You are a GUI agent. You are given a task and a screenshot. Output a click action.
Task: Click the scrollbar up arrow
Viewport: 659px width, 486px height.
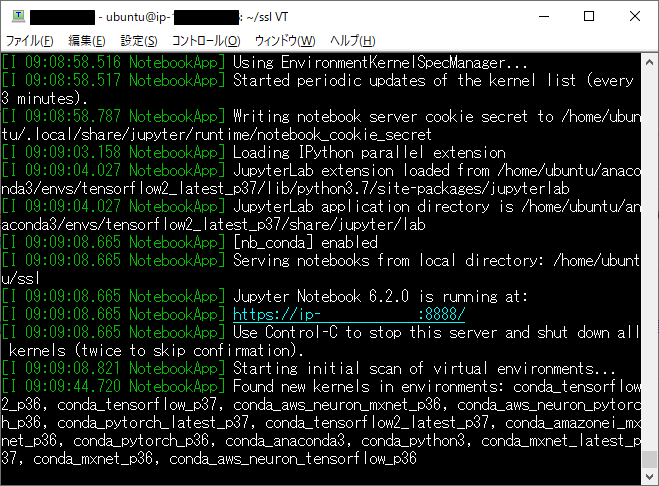pos(649,62)
